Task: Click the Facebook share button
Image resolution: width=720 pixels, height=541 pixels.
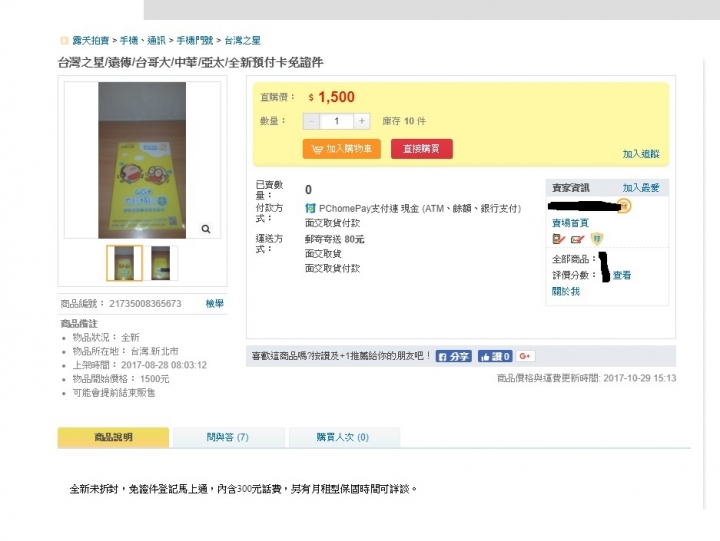Action: (453, 356)
